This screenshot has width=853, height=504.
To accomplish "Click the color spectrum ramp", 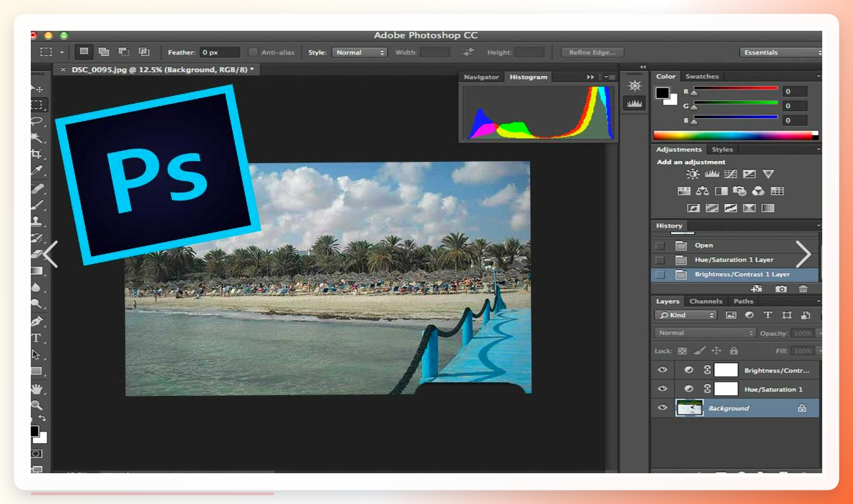I will pos(736,135).
